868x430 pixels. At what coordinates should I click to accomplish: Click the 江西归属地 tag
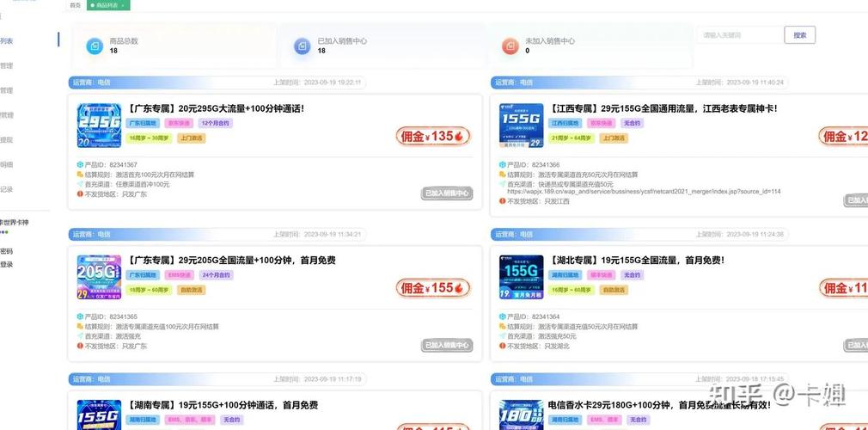tap(565, 123)
